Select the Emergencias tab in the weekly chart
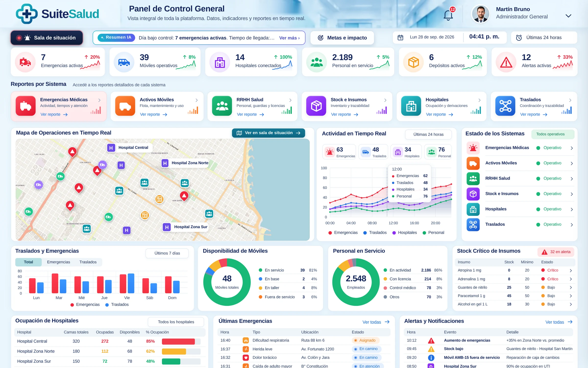Viewport: 588px width, 368px height. click(x=59, y=262)
